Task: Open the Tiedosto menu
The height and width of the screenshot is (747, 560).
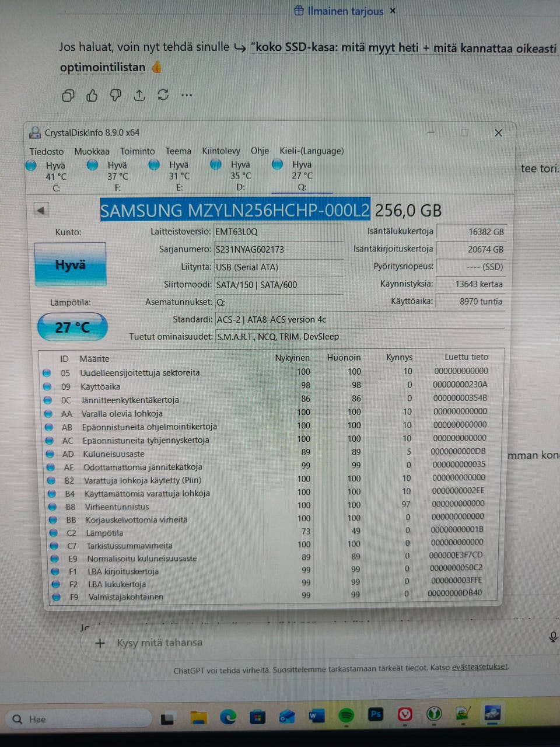Action: (x=47, y=151)
